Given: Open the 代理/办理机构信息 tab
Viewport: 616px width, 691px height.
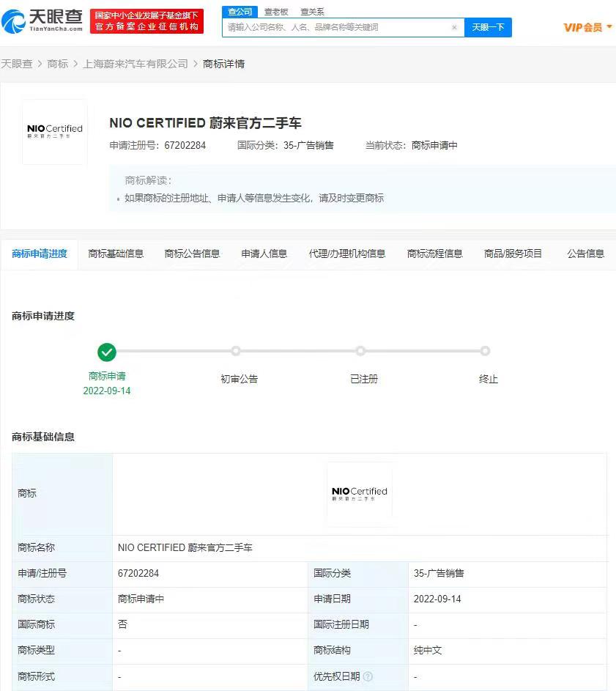Looking at the screenshot, I should pos(346,254).
